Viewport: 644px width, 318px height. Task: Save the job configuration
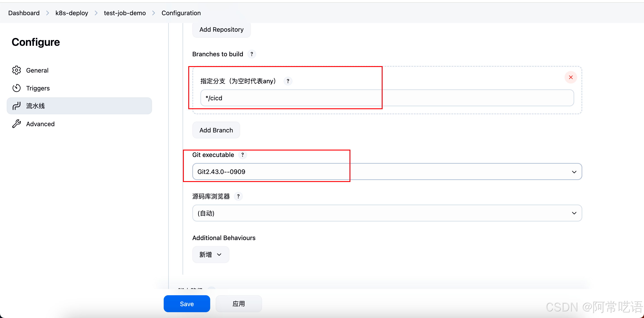tap(187, 304)
